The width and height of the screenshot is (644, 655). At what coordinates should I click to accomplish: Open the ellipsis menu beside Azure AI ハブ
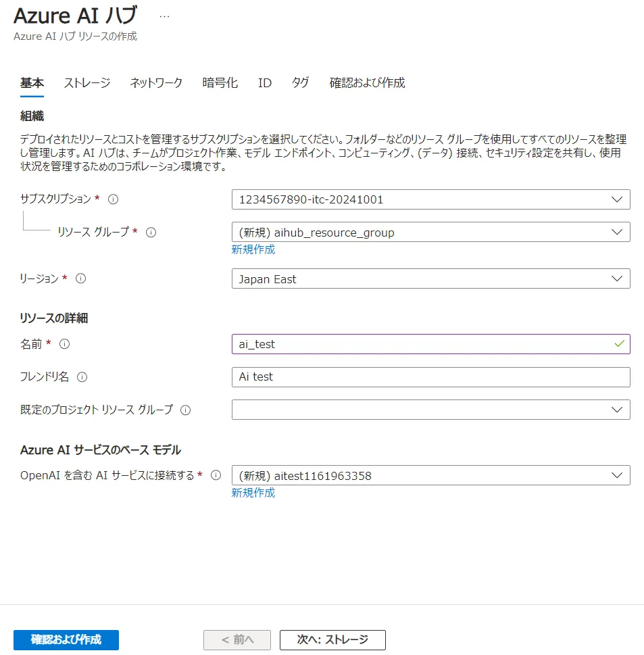pos(164,16)
